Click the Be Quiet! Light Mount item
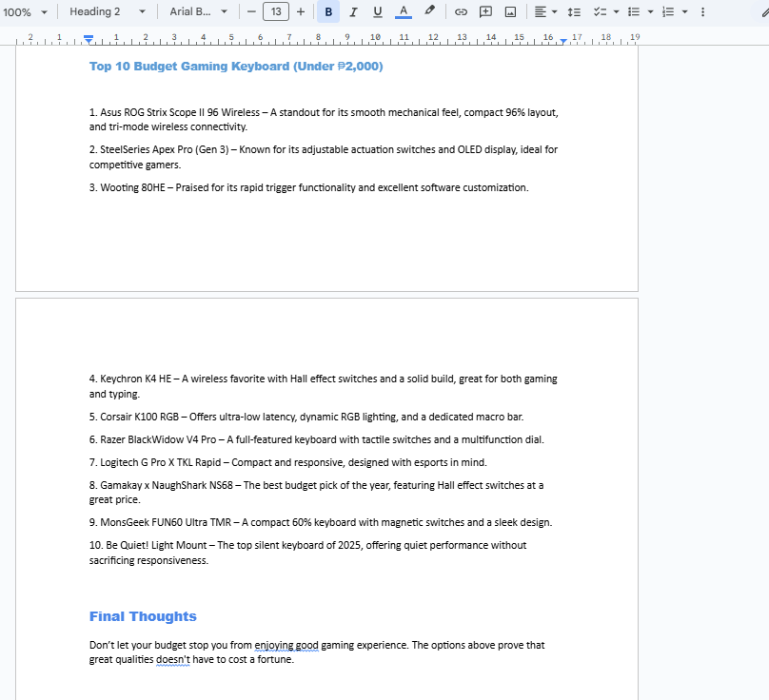 (x=308, y=553)
